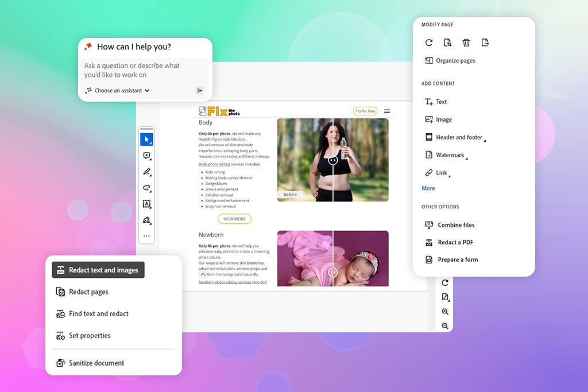Screen dimensions: 588x392
Task: Select Set properties option
Action: tap(83, 335)
